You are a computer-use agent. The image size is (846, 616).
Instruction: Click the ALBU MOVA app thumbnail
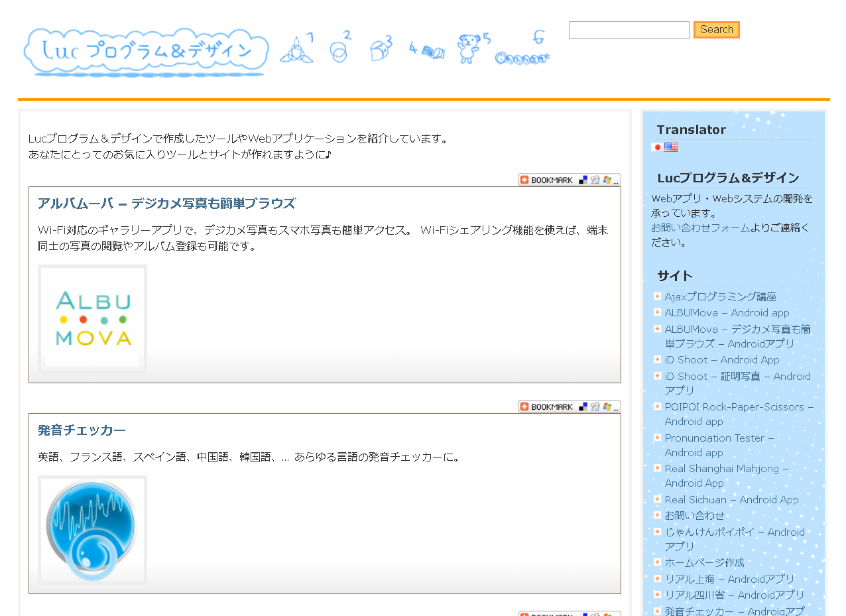(93, 319)
